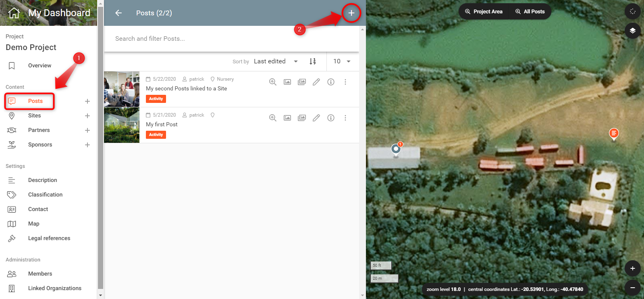Open 'My first Post' title
The height and width of the screenshot is (299, 644).
point(162,125)
